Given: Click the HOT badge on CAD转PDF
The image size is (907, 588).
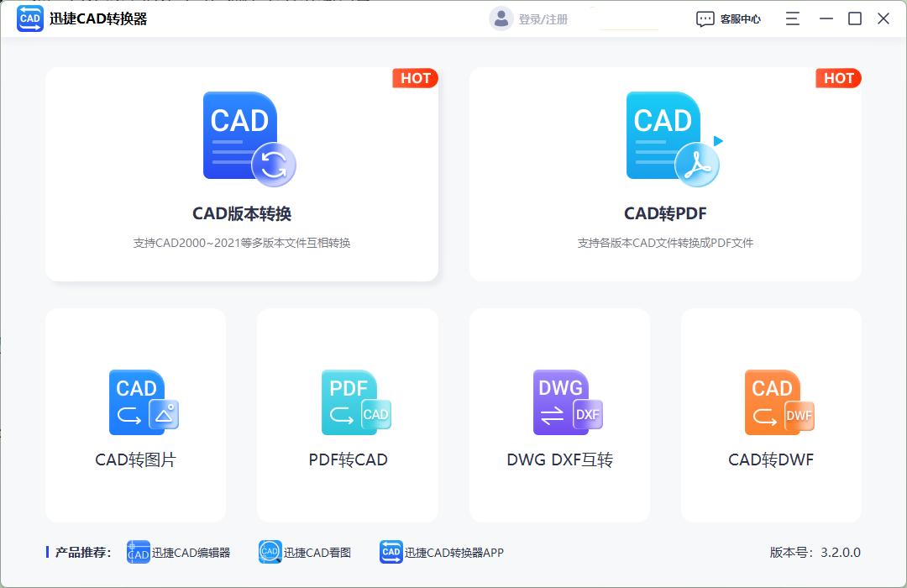Looking at the screenshot, I should tap(838, 78).
